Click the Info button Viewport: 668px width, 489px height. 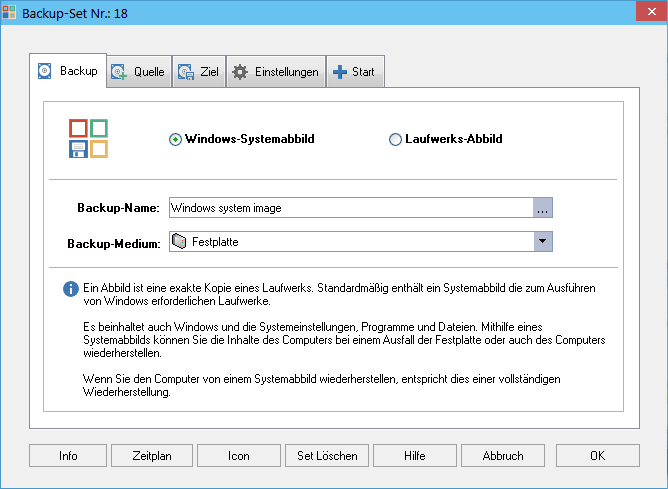tap(68, 456)
